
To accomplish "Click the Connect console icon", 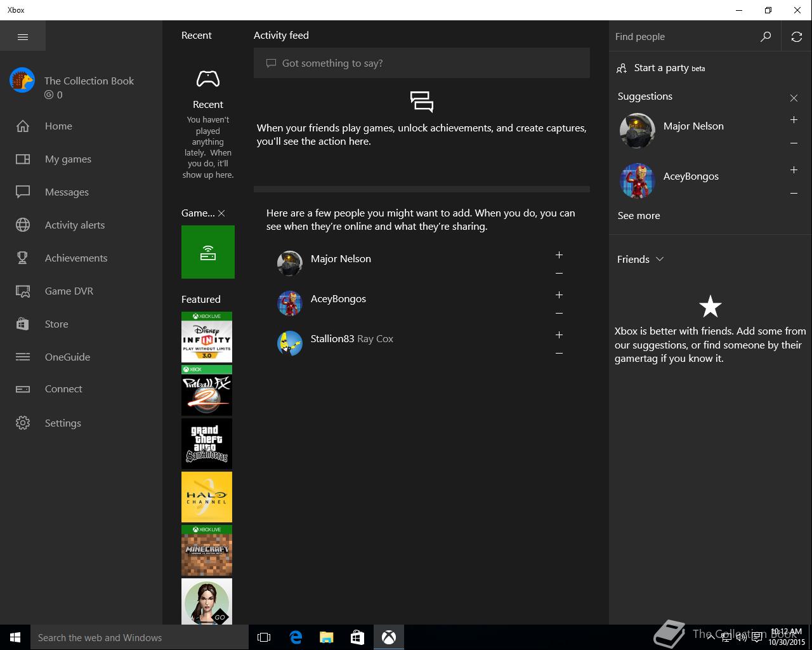I will [x=23, y=389].
